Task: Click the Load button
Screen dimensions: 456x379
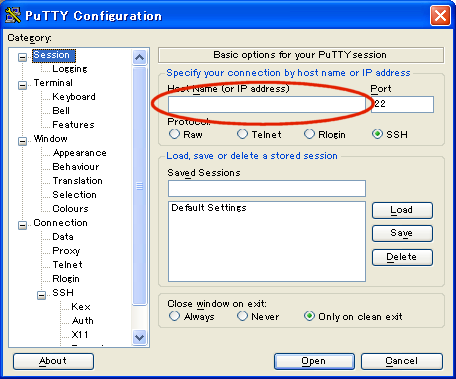Action: coord(402,210)
